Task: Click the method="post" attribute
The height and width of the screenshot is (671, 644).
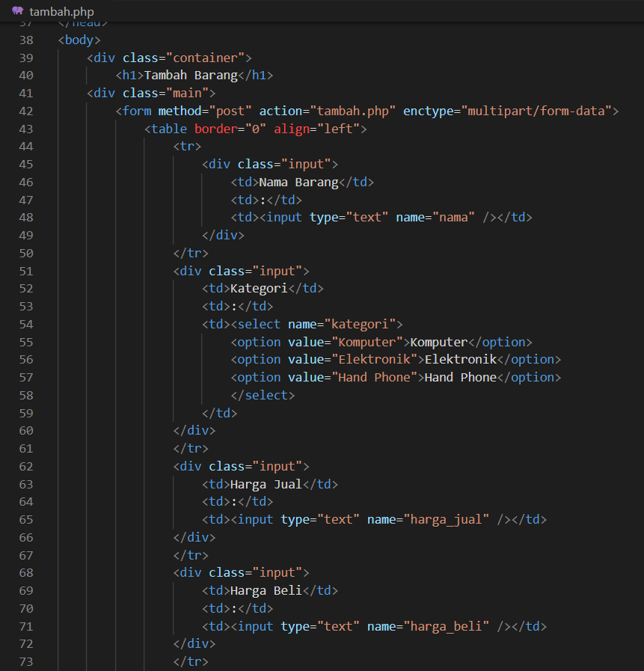Action: click(x=186, y=110)
